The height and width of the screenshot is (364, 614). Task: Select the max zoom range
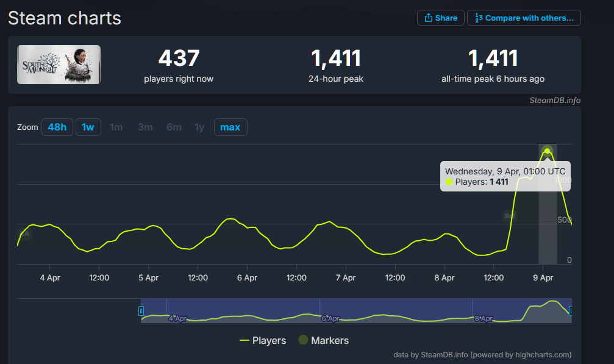(230, 127)
